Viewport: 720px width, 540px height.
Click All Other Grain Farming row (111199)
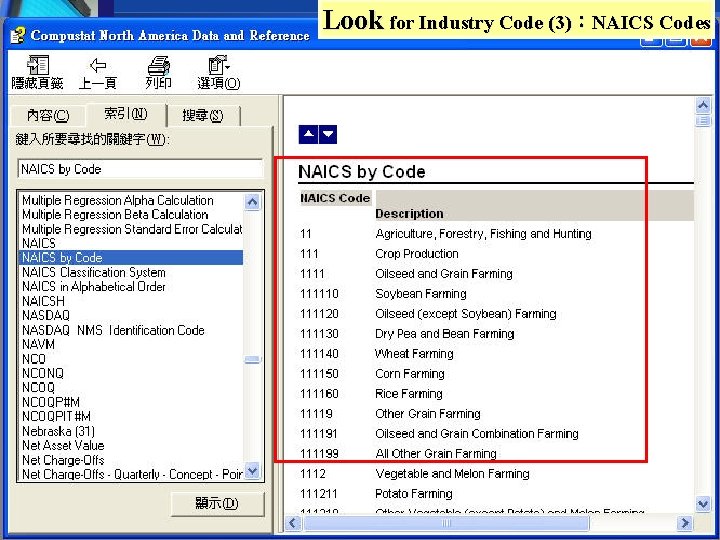tap(398, 454)
